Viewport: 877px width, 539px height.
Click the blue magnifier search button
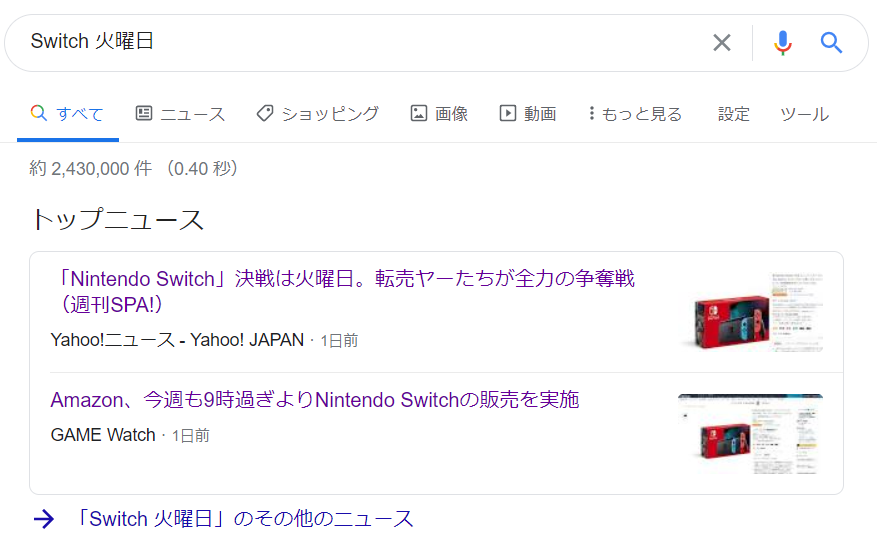(831, 42)
